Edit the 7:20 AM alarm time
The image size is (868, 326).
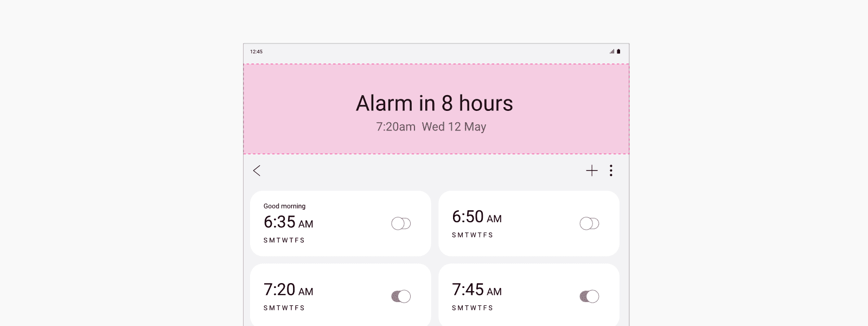(x=288, y=290)
